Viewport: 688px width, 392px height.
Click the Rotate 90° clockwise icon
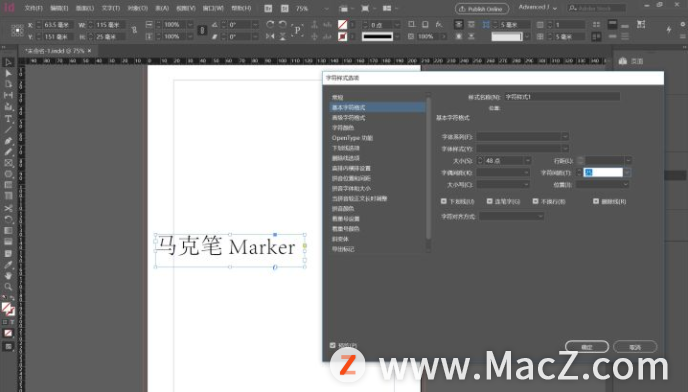click(x=270, y=25)
